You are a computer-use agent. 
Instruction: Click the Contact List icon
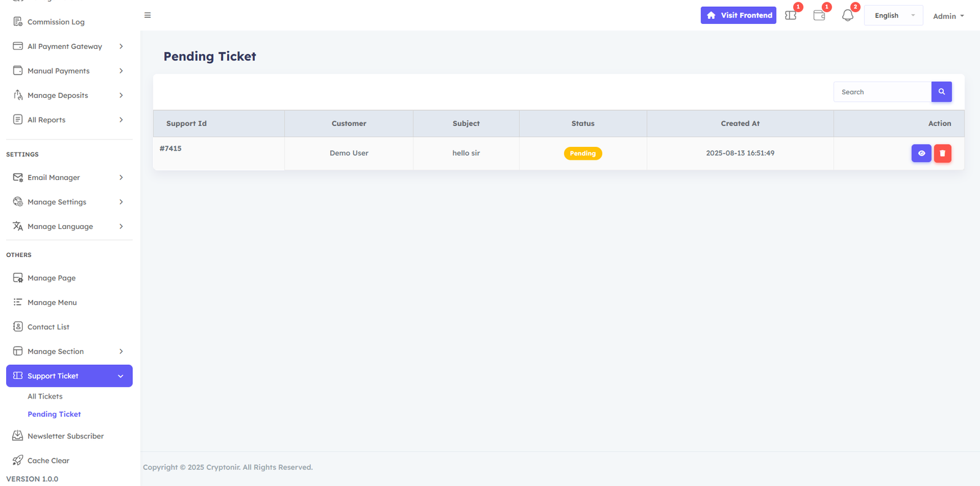(18, 327)
